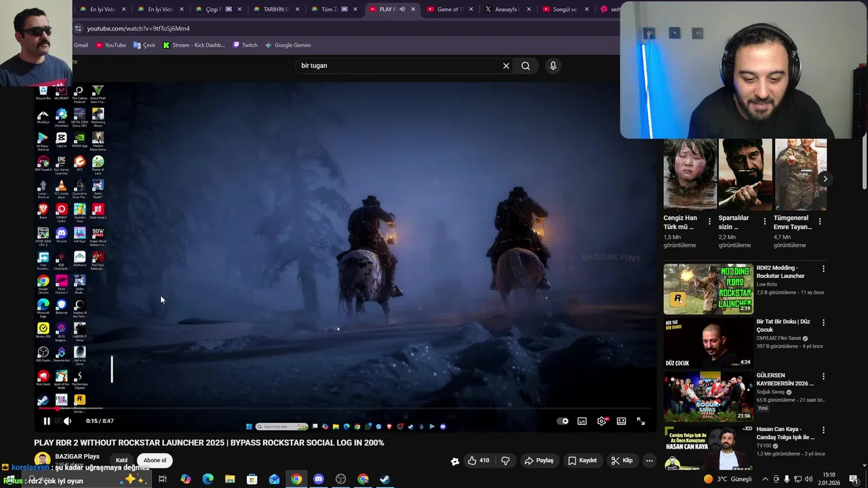Open the Google Gemini bookmark

tap(288, 45)
